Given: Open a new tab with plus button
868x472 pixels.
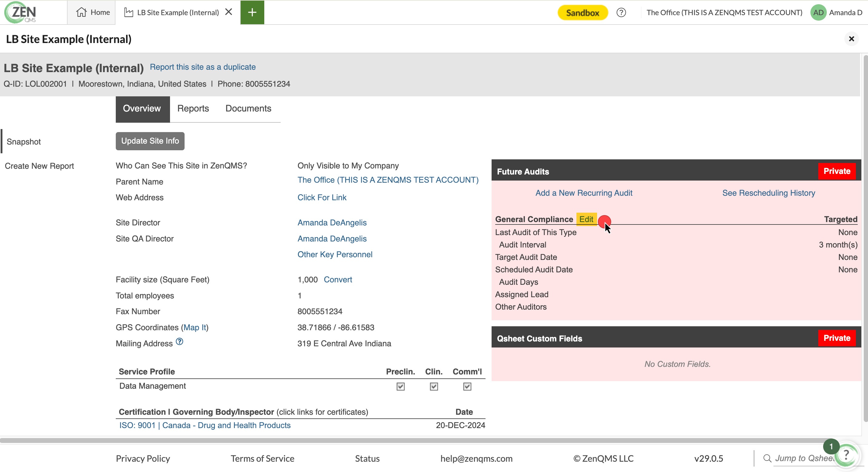Looking at the screenshot, I should tap(252, 12).
